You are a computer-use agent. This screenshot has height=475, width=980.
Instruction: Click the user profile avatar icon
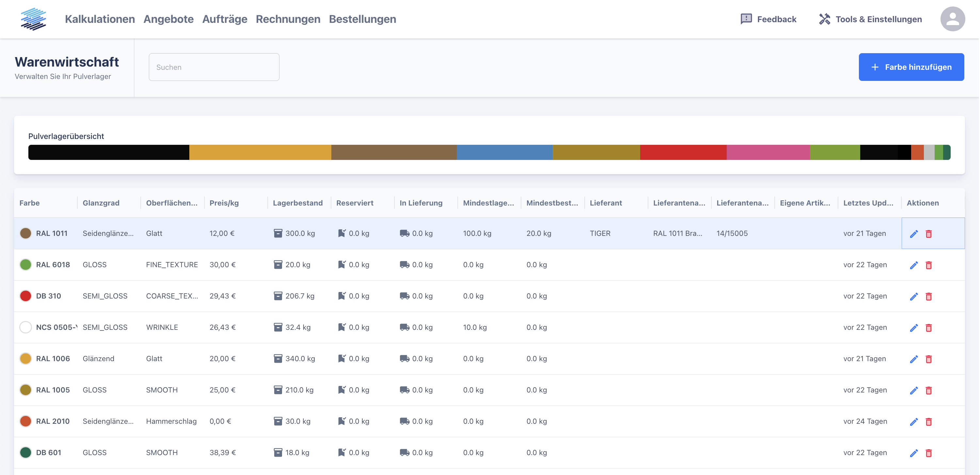tap(952, 19)
